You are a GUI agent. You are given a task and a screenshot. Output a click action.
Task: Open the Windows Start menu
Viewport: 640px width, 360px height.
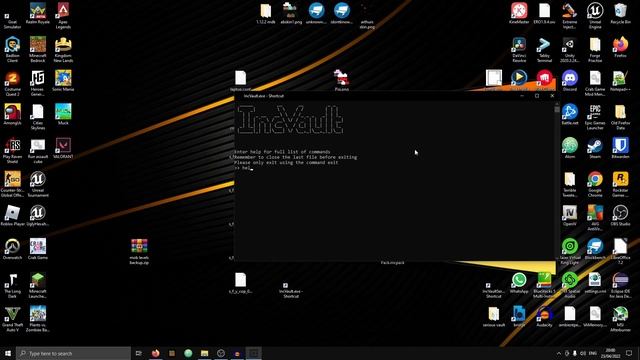(8, 353)
